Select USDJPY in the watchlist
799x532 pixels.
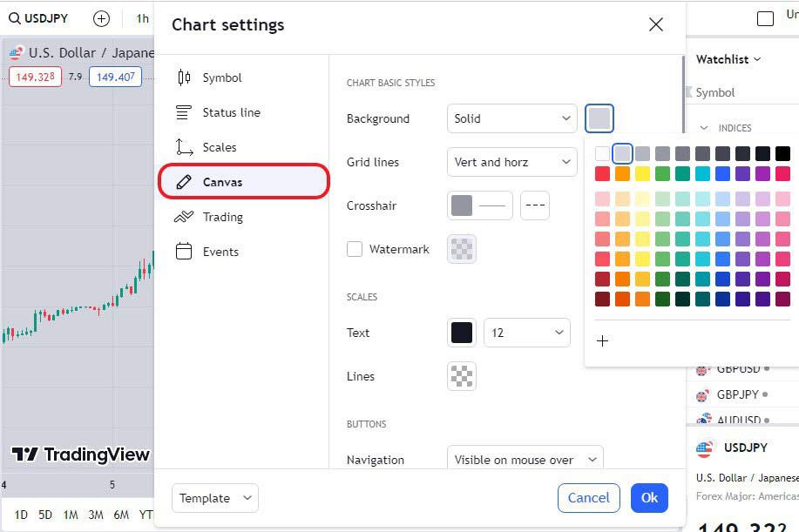point(745,448)
